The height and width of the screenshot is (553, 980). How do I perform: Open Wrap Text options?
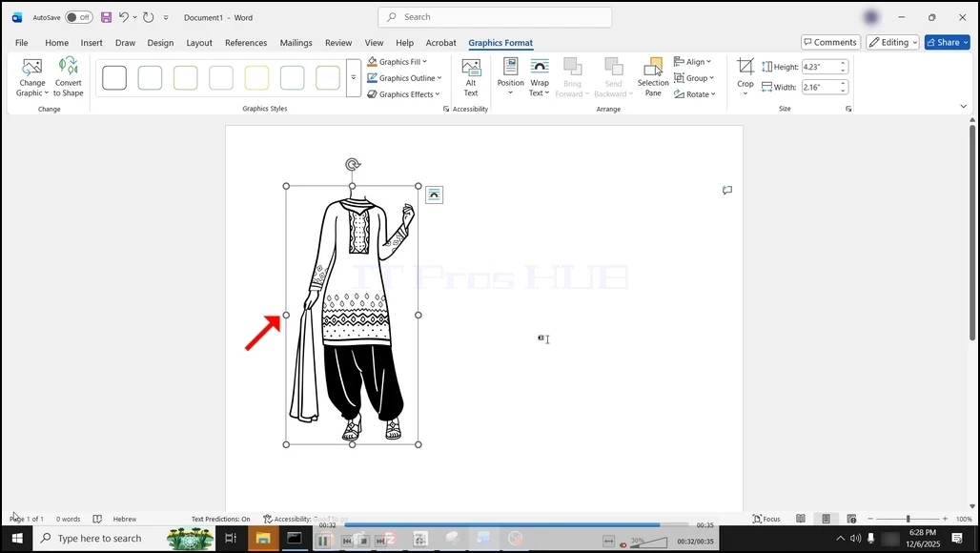(540, 77)
